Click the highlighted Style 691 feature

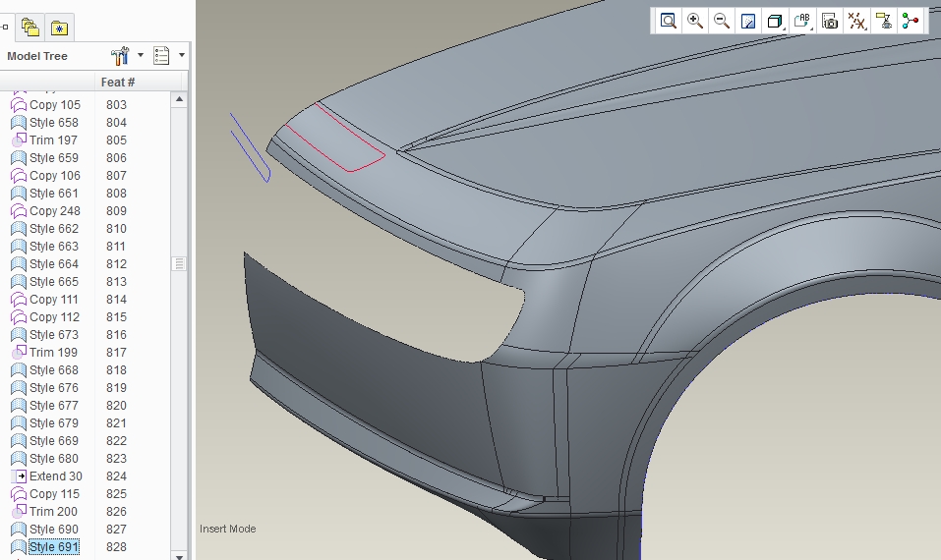[x=54, y=547]
